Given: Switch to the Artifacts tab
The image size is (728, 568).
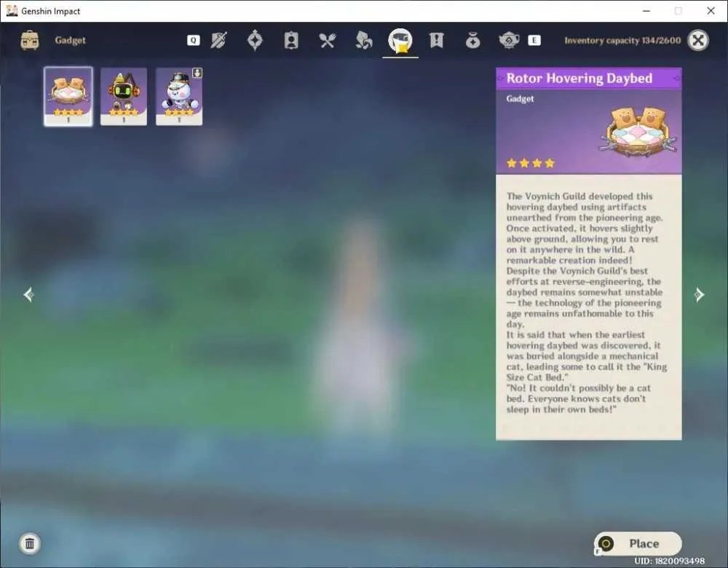Looking at the screenshot, I should pos(255,40).
